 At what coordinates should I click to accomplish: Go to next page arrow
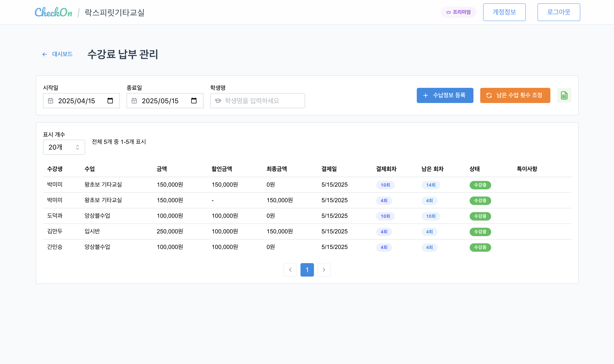click(x=324, y=270)
